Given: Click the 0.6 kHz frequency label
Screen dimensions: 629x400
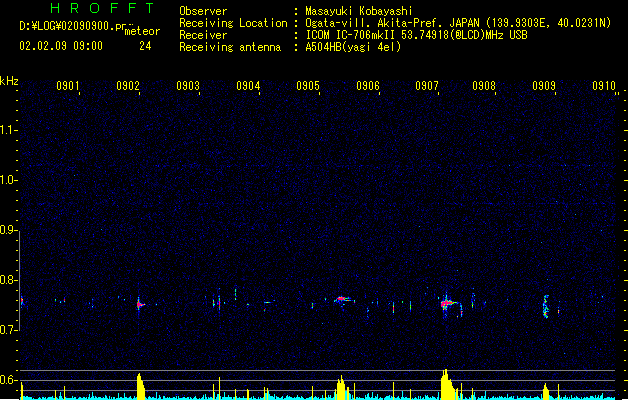Looking at the screenshot, I should point(9,380).
